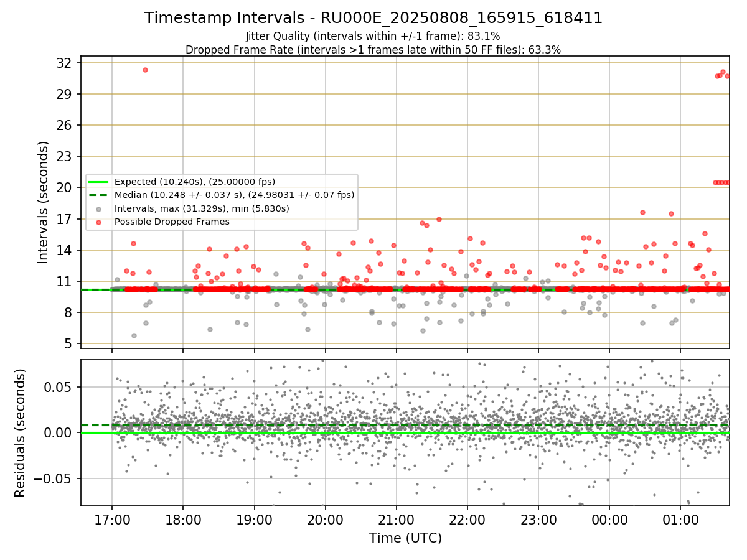Click the '21:00' time tick label
The width and height of the screenshot is (747, 560).
[397, 519]
